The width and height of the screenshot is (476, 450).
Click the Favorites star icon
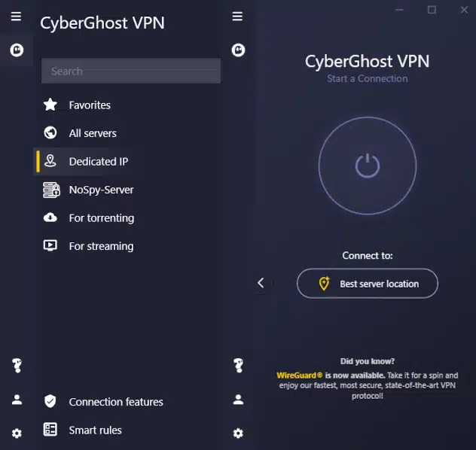point(50,105)
